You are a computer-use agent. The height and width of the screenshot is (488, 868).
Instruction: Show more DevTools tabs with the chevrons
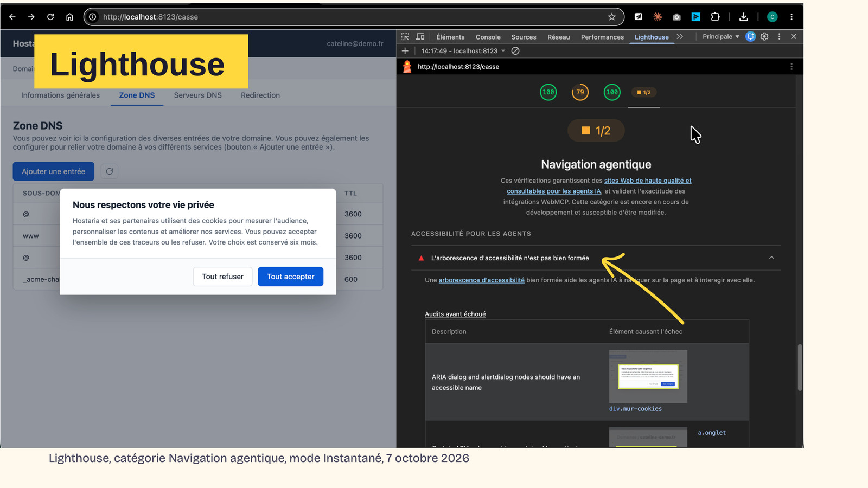click(x=680, y=37)
